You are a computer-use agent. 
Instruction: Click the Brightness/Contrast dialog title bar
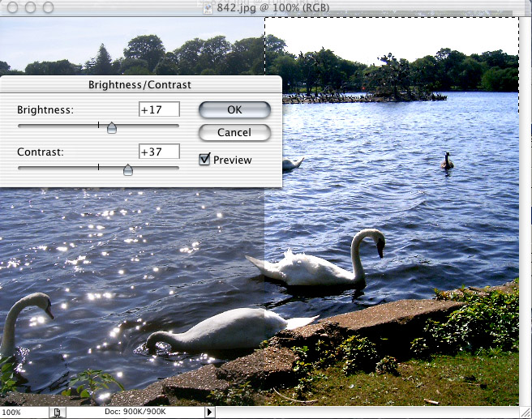(139, 84)
